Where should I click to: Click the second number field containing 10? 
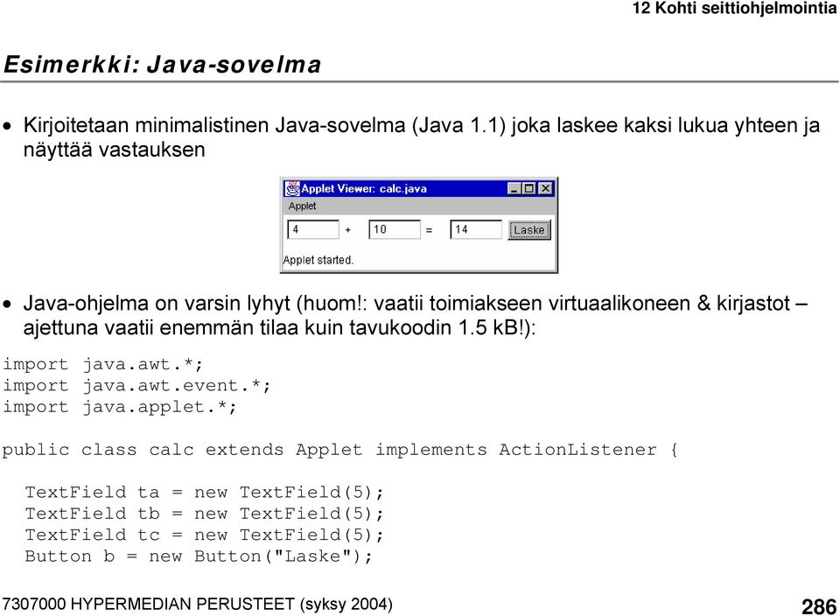395,229
